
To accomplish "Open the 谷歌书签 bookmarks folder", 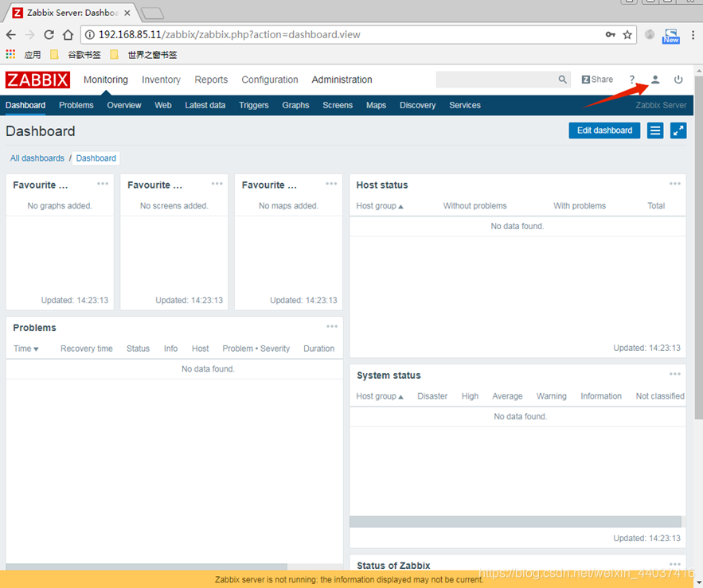I will pyautogui.click(x=76, y=55).
